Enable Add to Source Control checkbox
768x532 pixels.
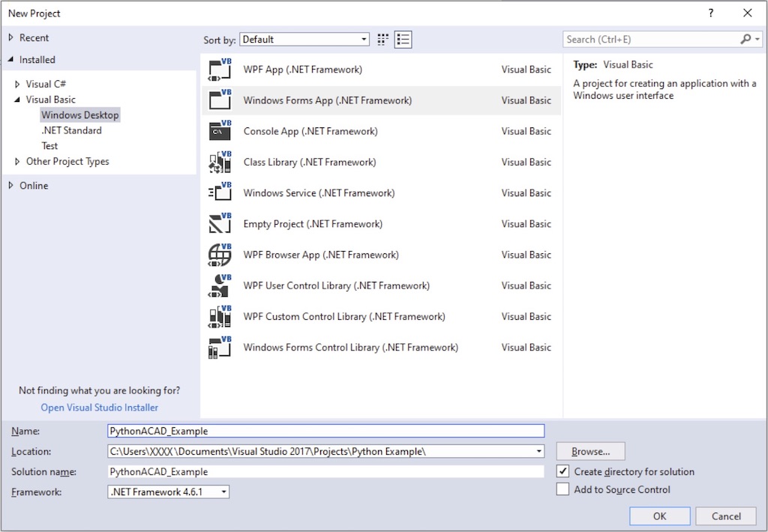click(562, 489)
